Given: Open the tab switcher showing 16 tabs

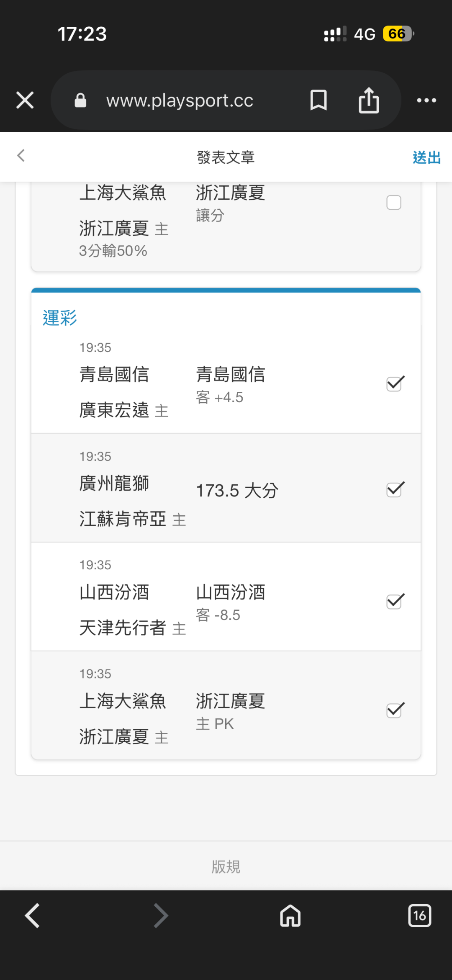Looking at the screenshot, I should click(419, 916).
